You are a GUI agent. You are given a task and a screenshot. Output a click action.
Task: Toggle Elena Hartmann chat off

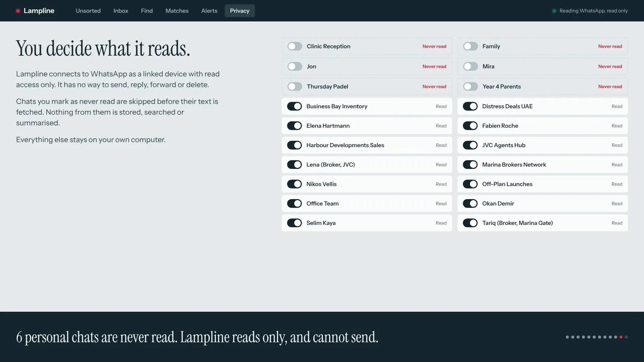[294, 126]
